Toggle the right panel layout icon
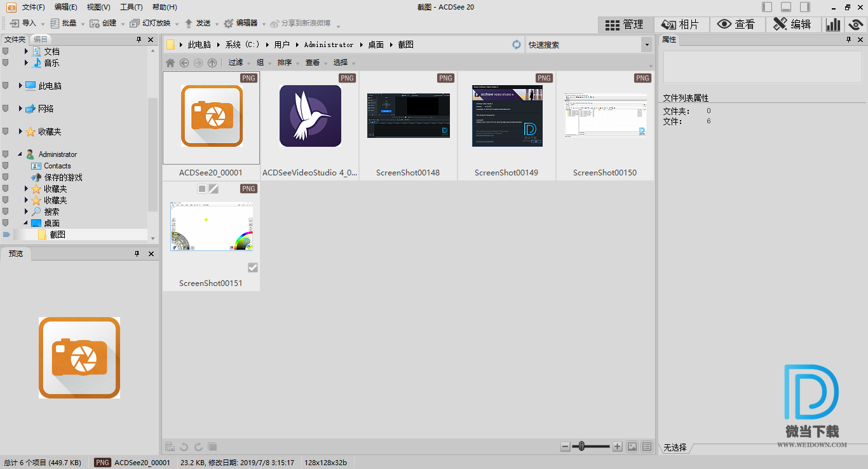This screenshot has height=469, width=868. point(805,7)
